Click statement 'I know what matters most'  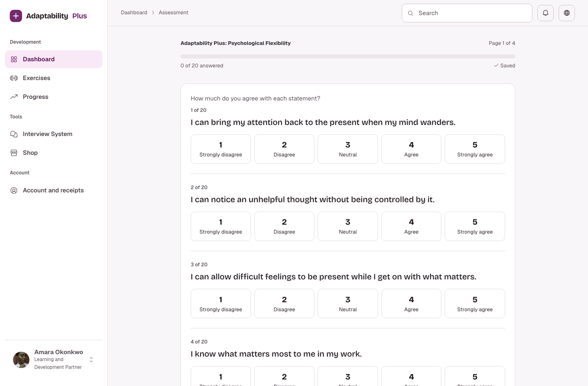[x=276, y=354]
